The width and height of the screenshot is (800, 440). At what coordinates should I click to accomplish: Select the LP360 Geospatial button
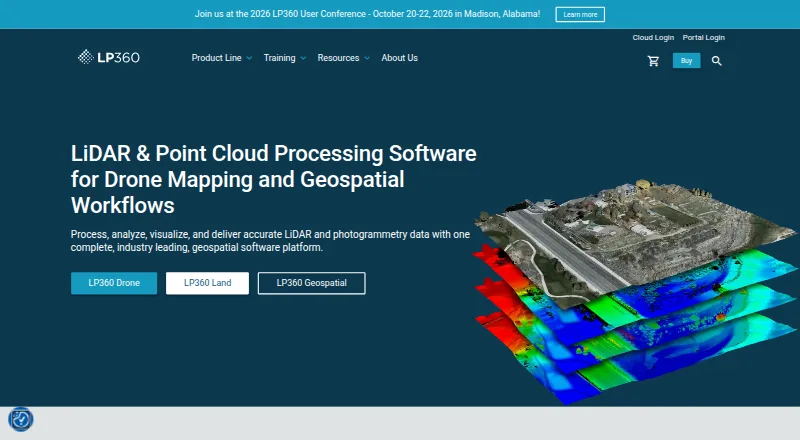point(311,283)
